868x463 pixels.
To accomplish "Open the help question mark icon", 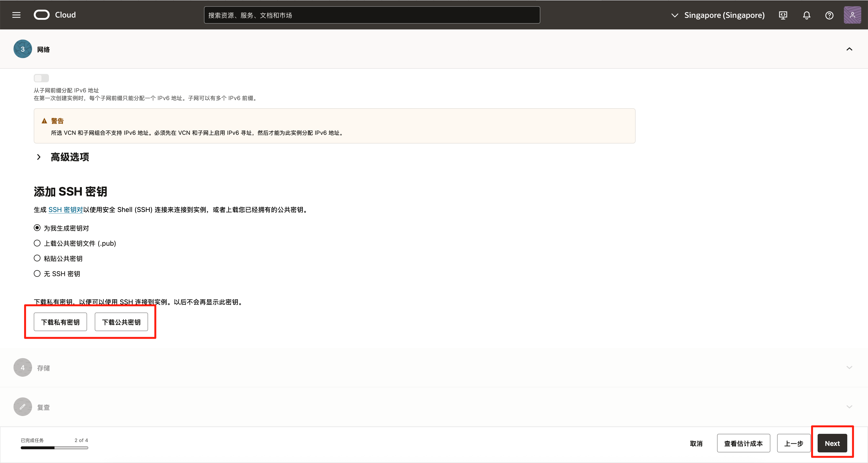I will click(x=829, y=15).
